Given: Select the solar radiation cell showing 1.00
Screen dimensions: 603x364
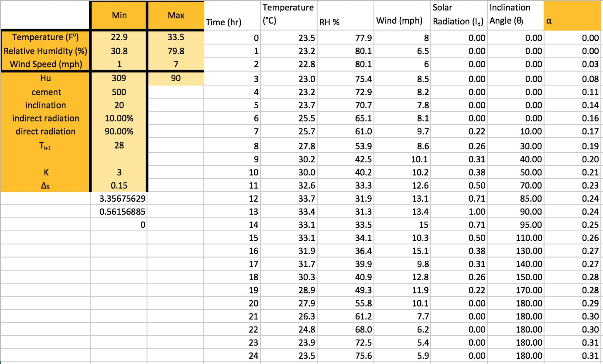Looking at the screenshot, I should (x=459, y=212).
